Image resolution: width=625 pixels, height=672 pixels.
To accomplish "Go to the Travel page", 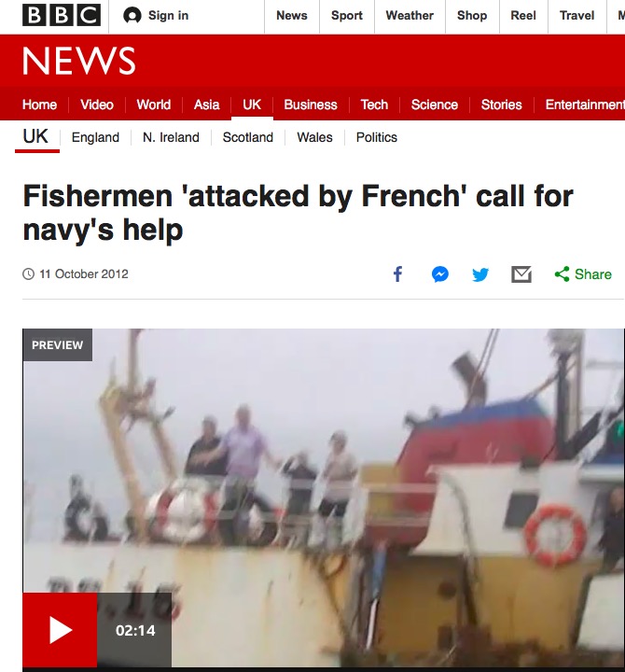I will point(576,16).
